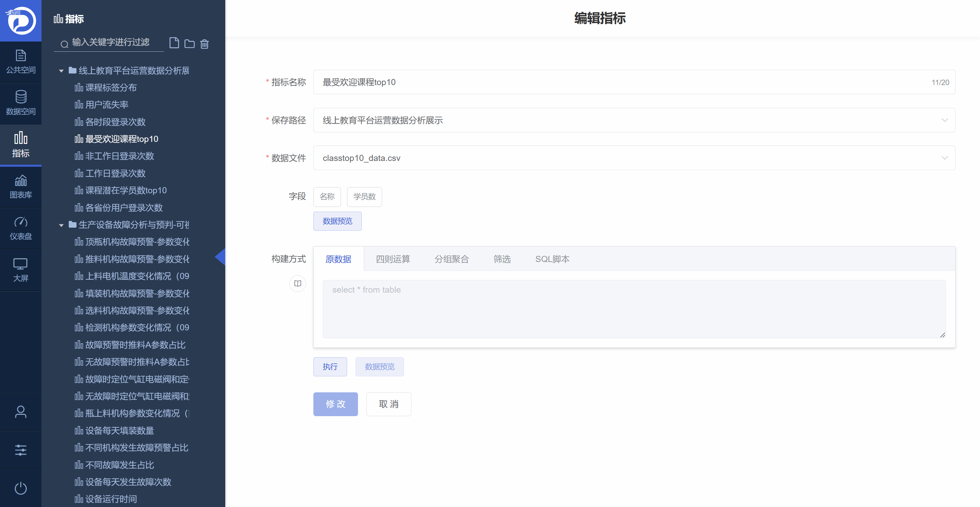Switch to the 大屏 section
The image size is (980, 507).
coord(20,270)
